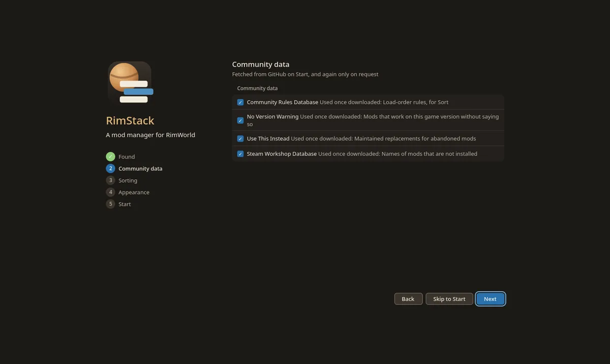Jump to the Sorting step
This screenshot has width=610, height=364.
tap(128, 180)
